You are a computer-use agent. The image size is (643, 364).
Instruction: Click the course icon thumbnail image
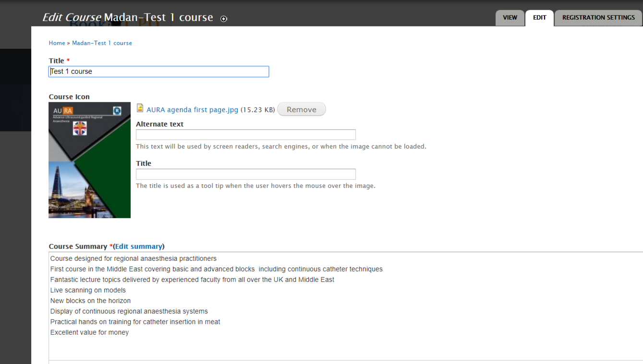tap(90, 160)
